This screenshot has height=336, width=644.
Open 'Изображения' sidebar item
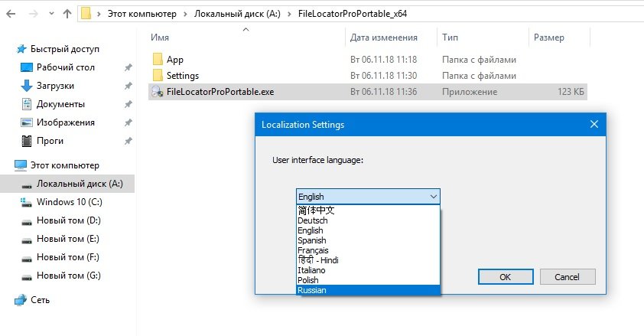pos(66,122)
